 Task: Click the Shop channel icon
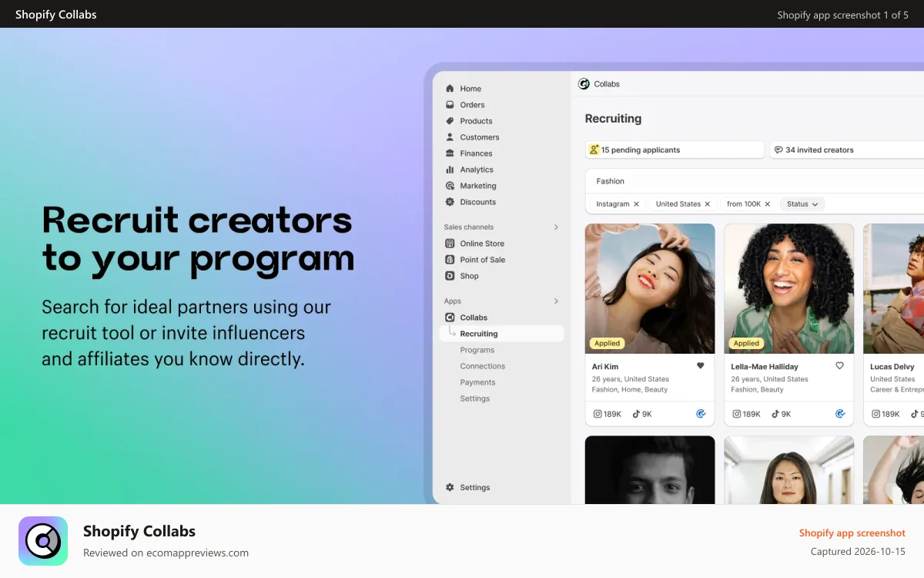click(x=450, y=276)
